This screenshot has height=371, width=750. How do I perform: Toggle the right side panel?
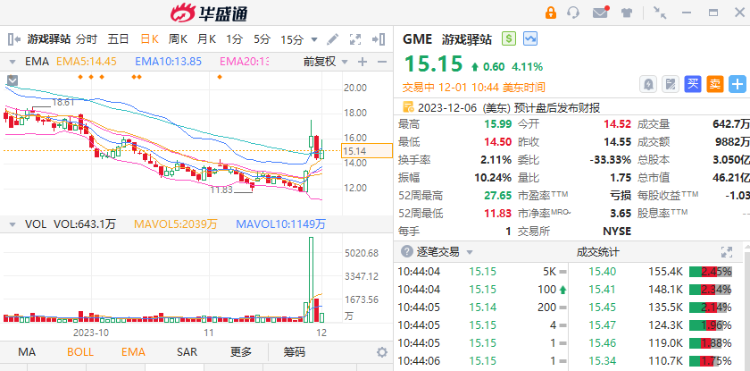[x=379, y=40]
